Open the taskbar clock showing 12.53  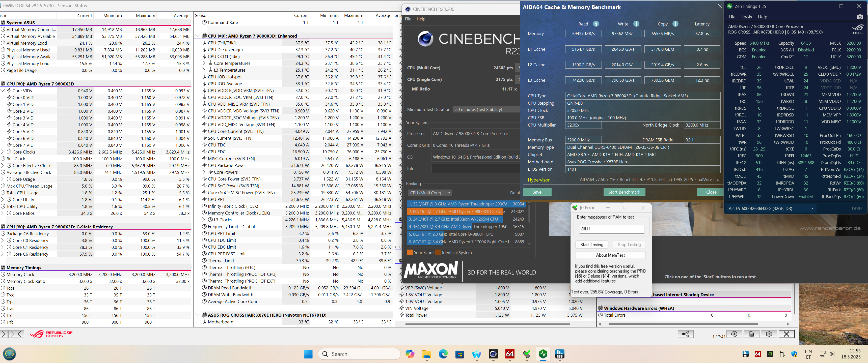[851, 354]
